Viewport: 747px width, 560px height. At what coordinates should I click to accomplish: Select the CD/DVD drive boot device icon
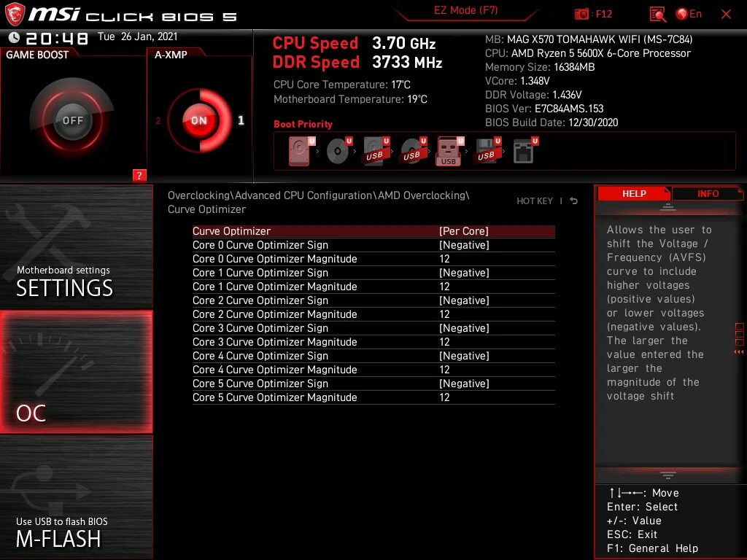click(338, 151)
